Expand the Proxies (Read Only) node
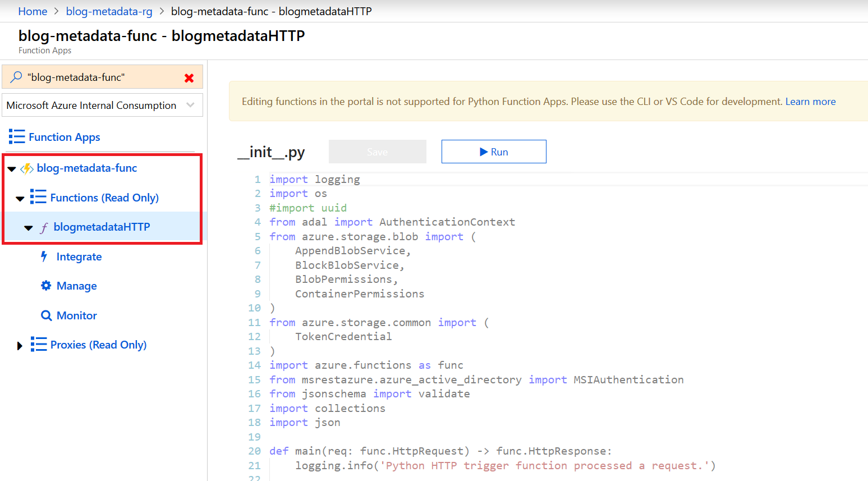868x481 pixels. point(20,346)
